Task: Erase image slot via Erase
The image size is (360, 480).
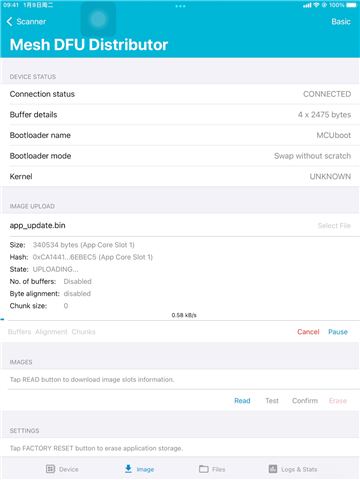Action: (x=338, y=401)
